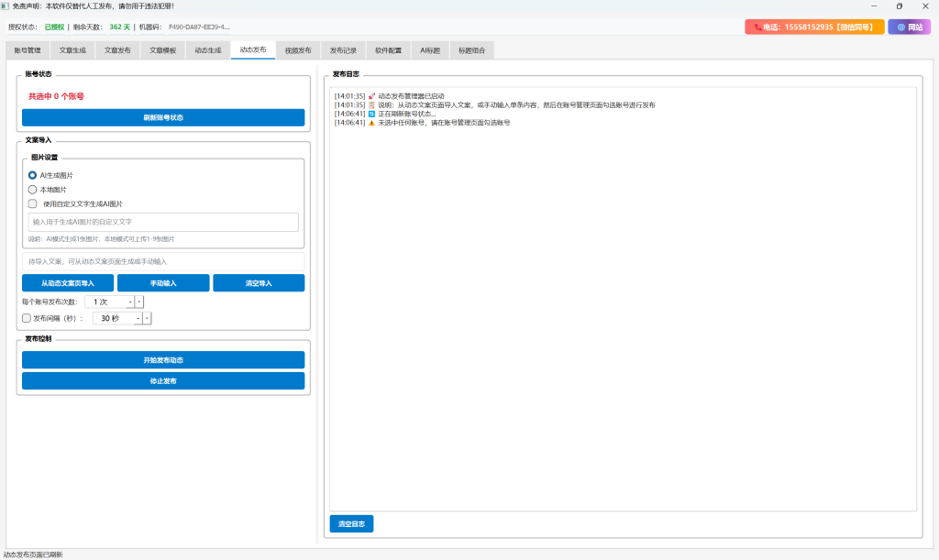Enable 使用自定义文字生成AI图片 checkbox
This screenshot has width=939, height=560.
[33, 203]
